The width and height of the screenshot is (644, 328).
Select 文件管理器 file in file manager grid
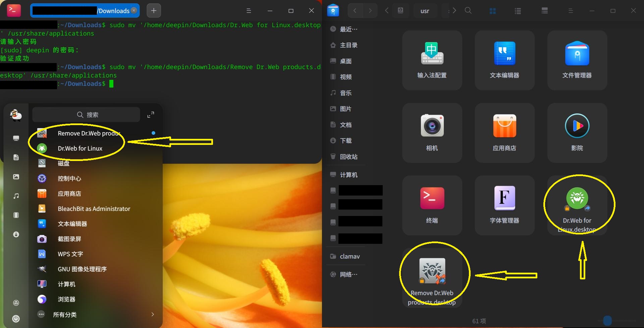577,60
